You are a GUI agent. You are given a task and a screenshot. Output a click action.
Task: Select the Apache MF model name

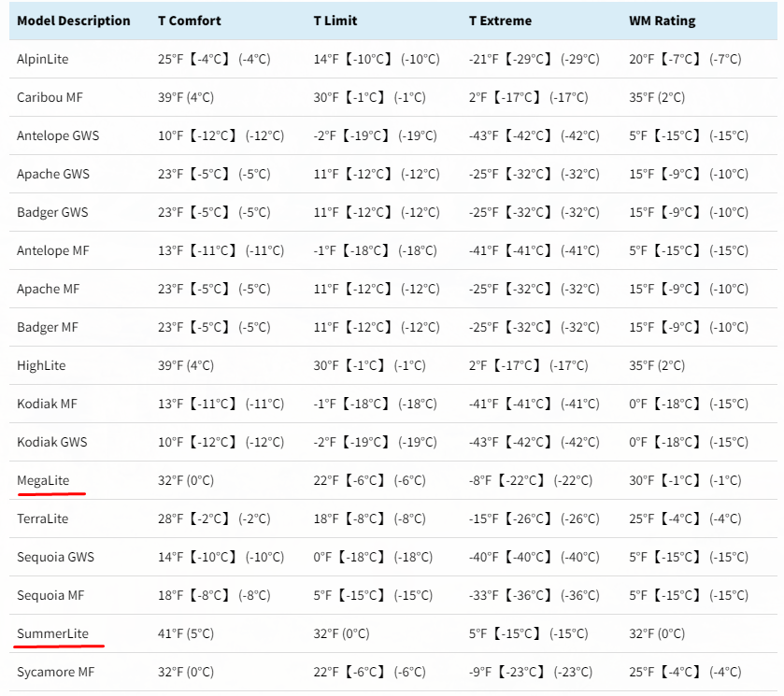pos(48,289)
